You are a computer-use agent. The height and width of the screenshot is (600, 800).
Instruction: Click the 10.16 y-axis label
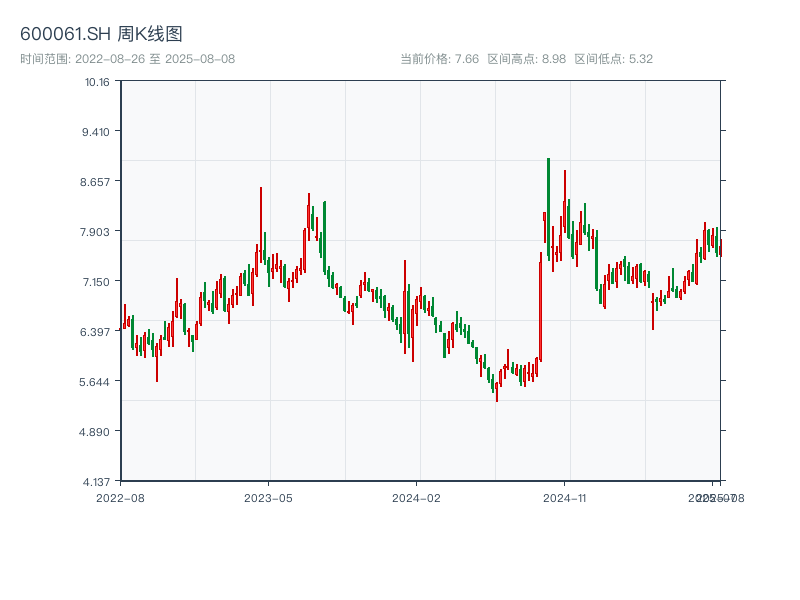coord(97,82)
